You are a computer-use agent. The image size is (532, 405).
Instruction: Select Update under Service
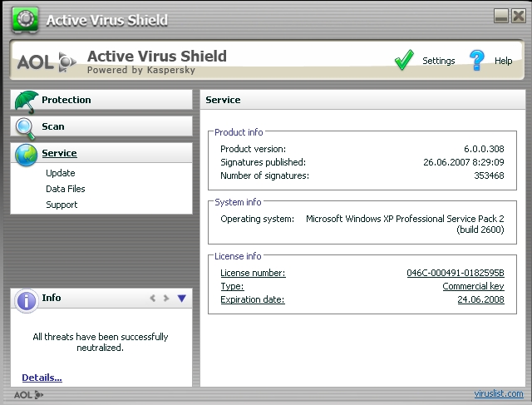click(x=61, y=173)
